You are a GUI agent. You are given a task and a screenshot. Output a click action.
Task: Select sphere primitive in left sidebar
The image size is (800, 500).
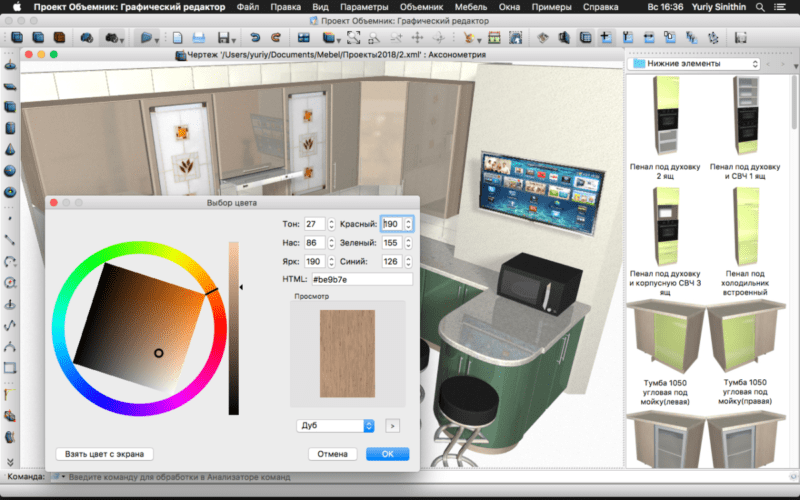10,170
